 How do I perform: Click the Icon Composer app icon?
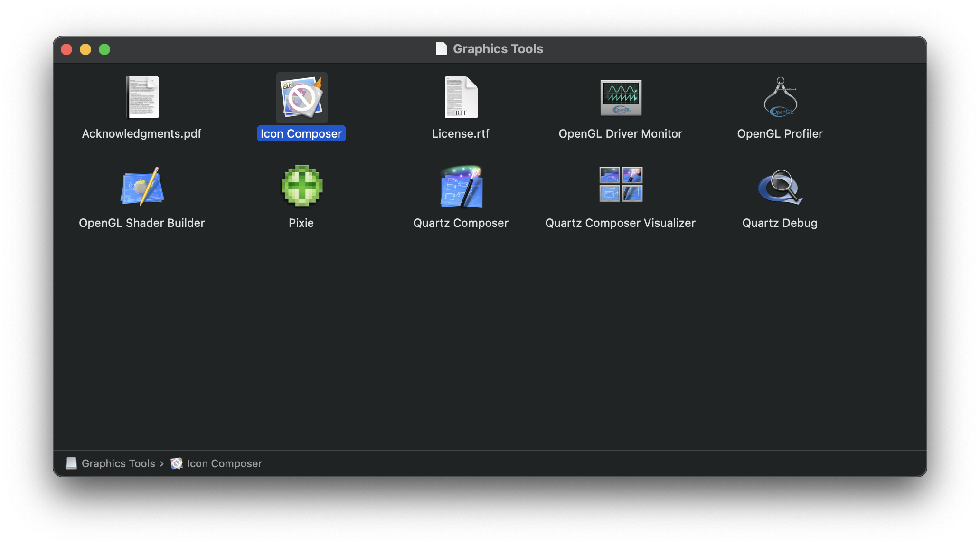[302, 98]
